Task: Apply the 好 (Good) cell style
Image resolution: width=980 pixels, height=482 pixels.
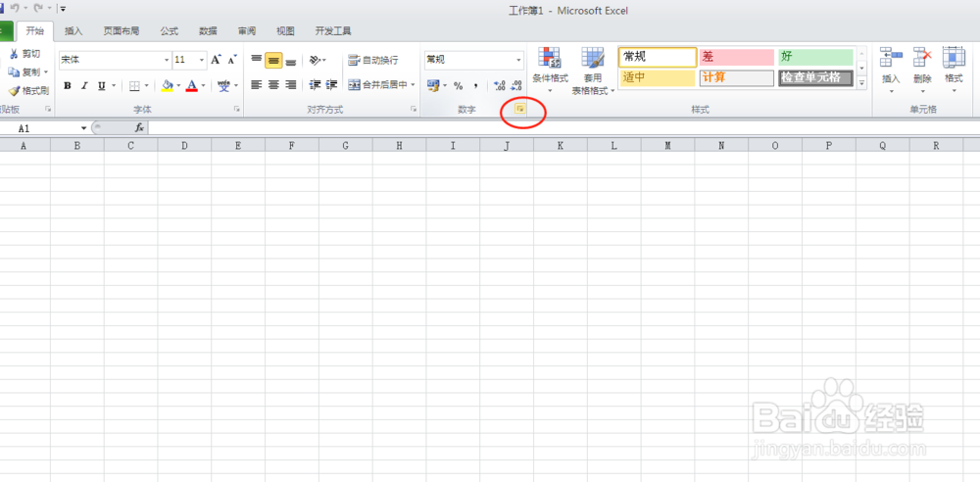Action: point(815,58)
